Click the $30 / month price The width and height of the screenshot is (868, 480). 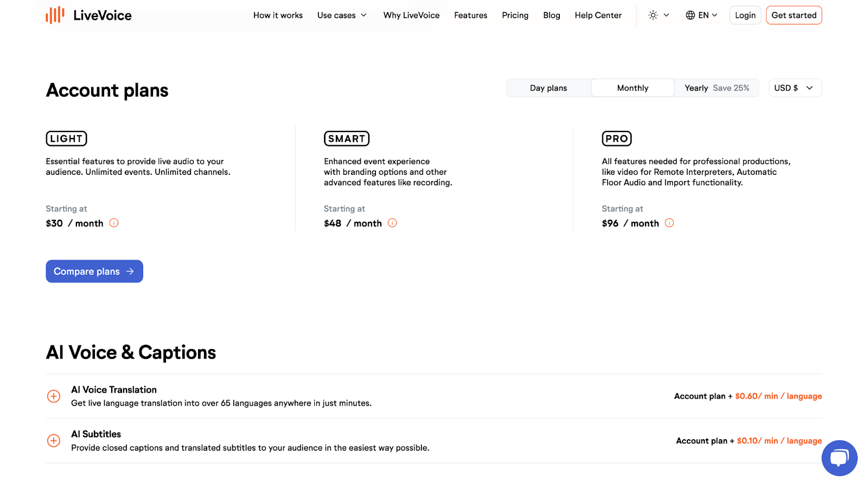tap(75, 223)
